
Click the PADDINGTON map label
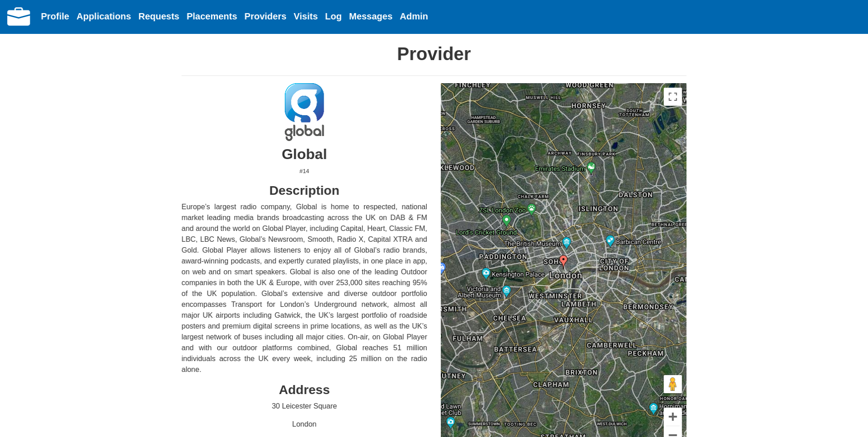pos(503,257)
